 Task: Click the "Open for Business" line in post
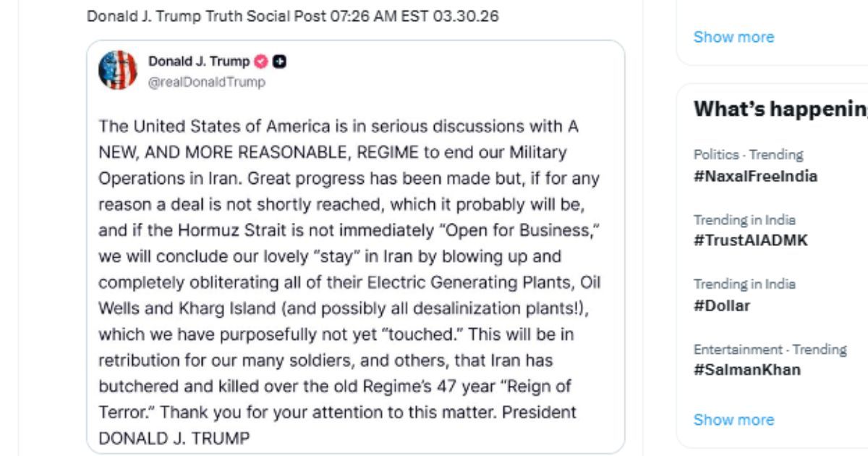350,230
